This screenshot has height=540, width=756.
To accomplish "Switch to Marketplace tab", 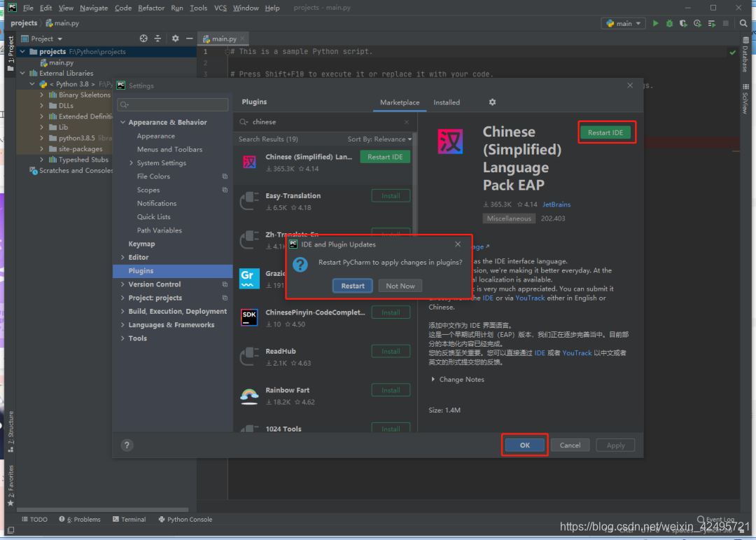I will pyautogui.click(x=400, y=102).
